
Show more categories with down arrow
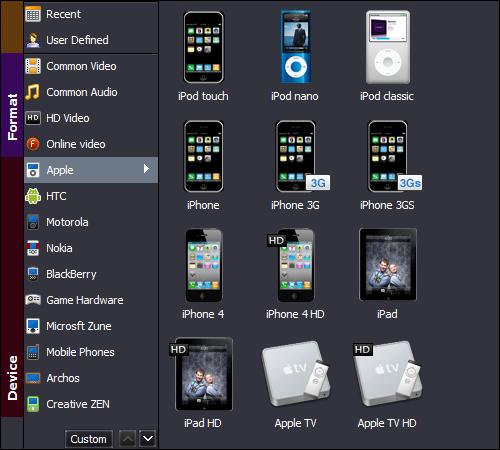click(x=147, y=439)
